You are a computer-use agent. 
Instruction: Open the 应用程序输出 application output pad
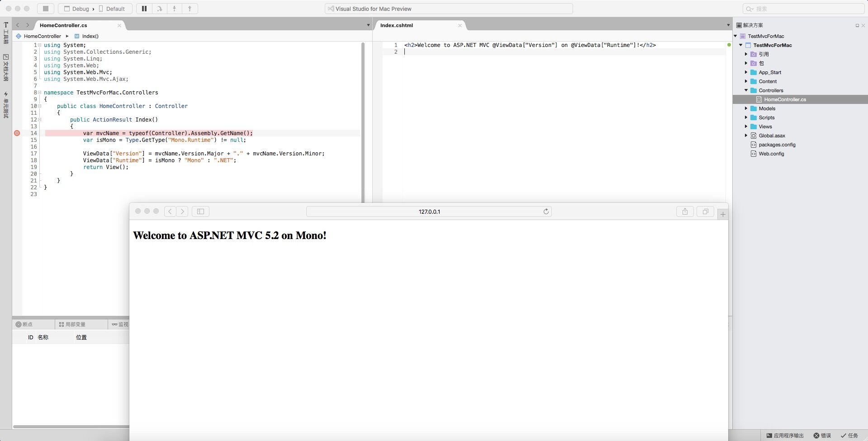(785, 436)
